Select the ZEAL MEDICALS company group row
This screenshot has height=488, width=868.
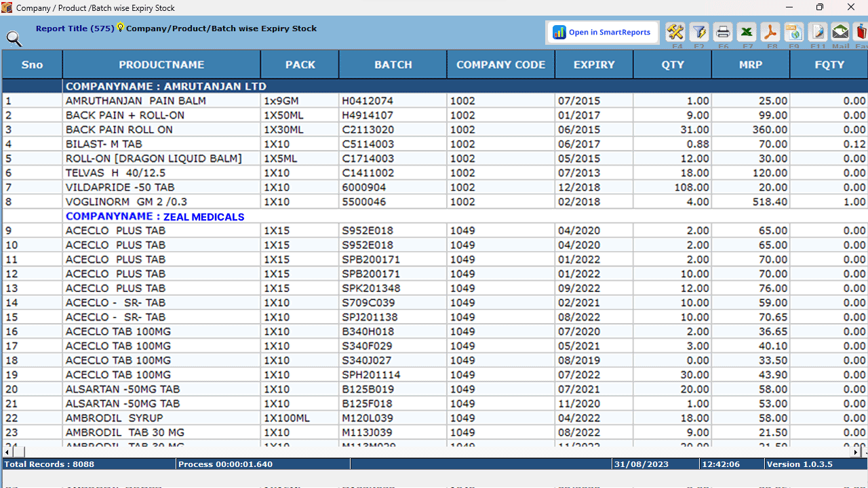tap(153, 217)
